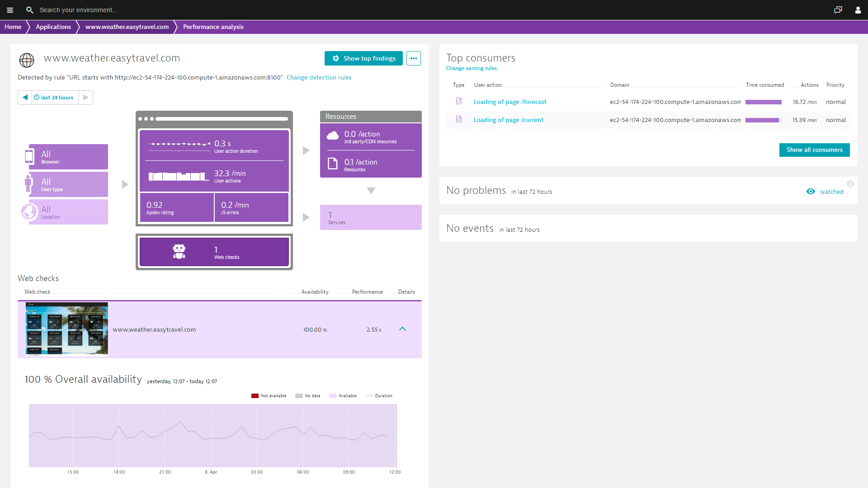Click the Not available red legend swatch
The width and height of the screenshot is (868, 488).
(x=255, y=396)
